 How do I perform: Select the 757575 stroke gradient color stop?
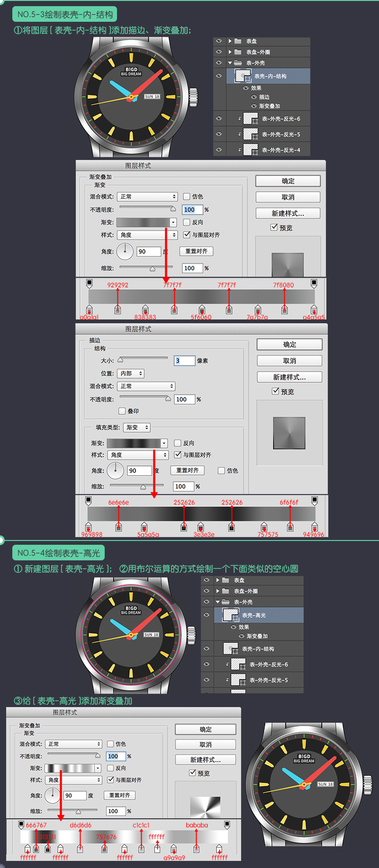(264, 527)
